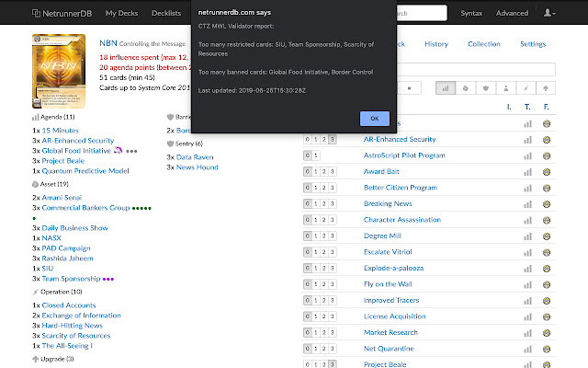Open Award Bait card link
Viewport: 588px width, 368px height.
[x=381, y=172]
